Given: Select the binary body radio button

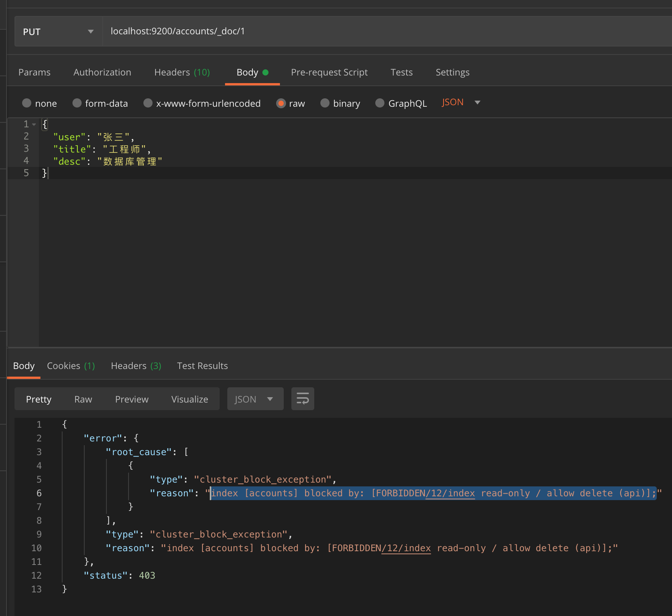Looking at the screenshot, I should [x=325, y=103].
